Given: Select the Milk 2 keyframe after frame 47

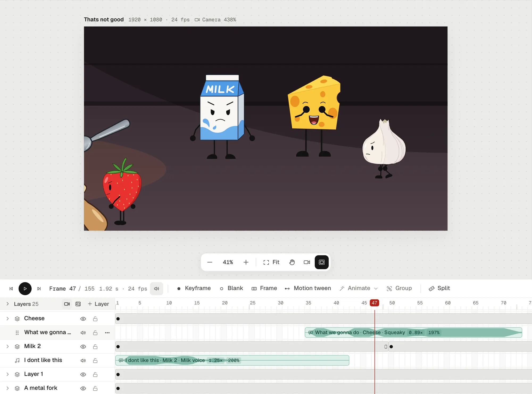Looking at the screenshot, I should coord(391,347).
